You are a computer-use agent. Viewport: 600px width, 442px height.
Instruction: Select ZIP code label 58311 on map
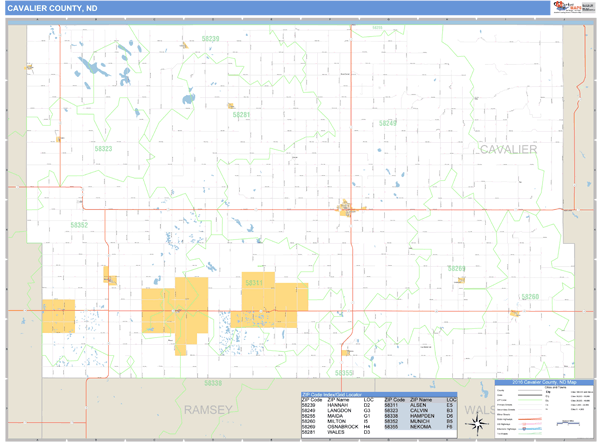point(253,283)
